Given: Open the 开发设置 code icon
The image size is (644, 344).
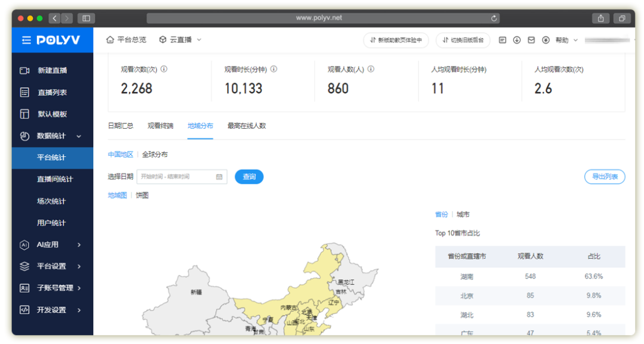Looking at the screenshot, I should tap(24, 309).
